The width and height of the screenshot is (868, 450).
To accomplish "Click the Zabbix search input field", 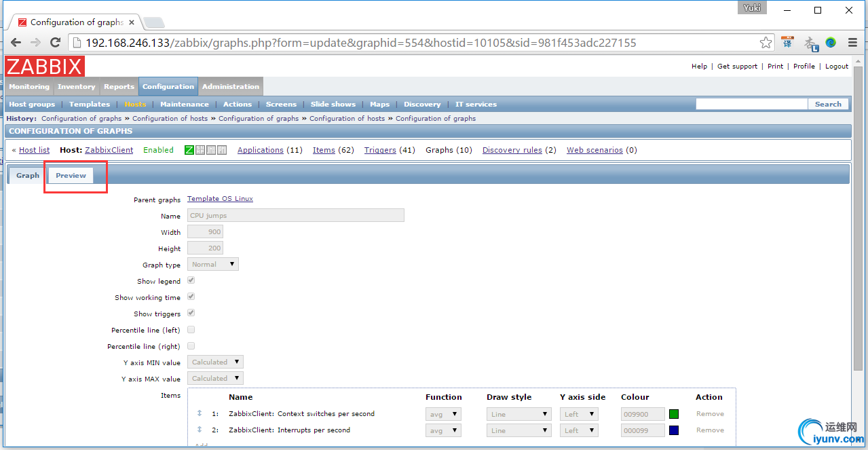I will tap(751, 105).
